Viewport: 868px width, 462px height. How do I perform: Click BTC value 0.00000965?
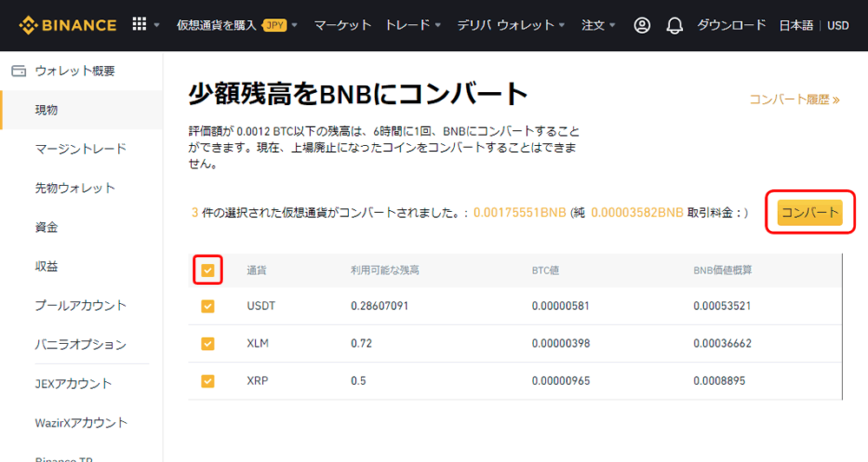(x=561, y=380)
